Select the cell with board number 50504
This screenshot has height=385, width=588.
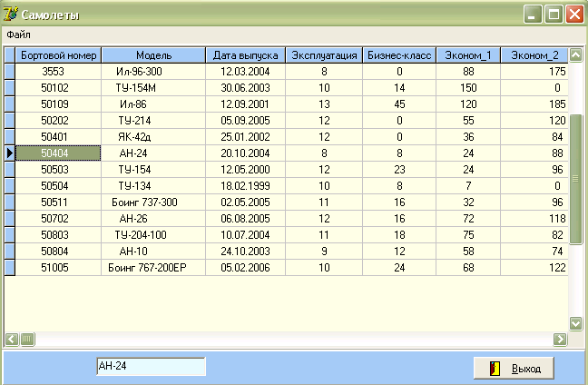tap(58, 186)
